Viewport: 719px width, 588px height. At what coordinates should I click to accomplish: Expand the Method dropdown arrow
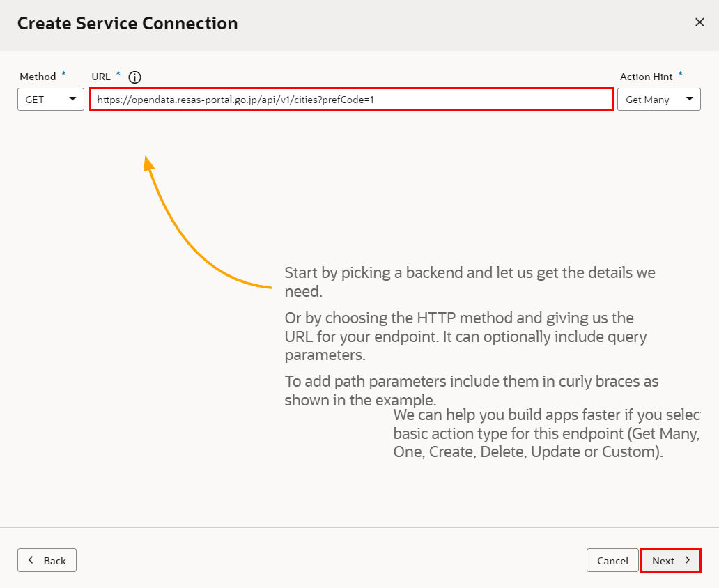72,100
